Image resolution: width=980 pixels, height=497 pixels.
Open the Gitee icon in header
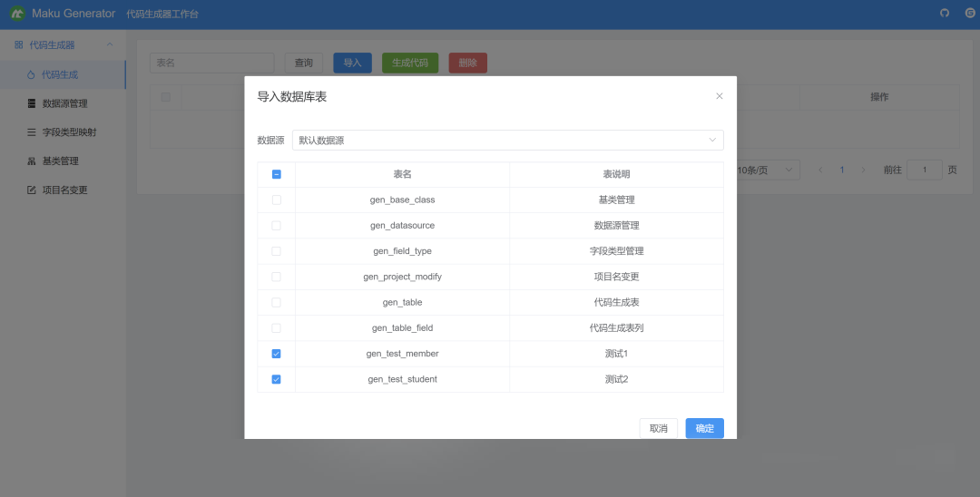pyautogui.click(x=970, y=13)
